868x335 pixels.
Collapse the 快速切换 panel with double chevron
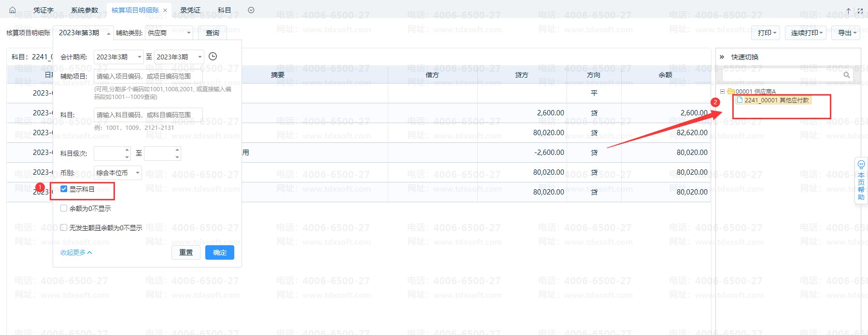(x=722, y=57)
